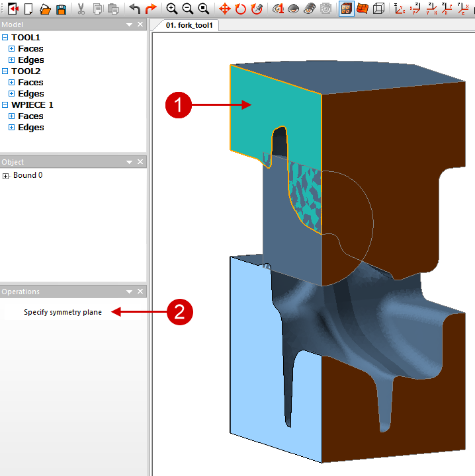Toggle surface mesh display mode
The height and width of the screenshot is (476, 475).
363,9
